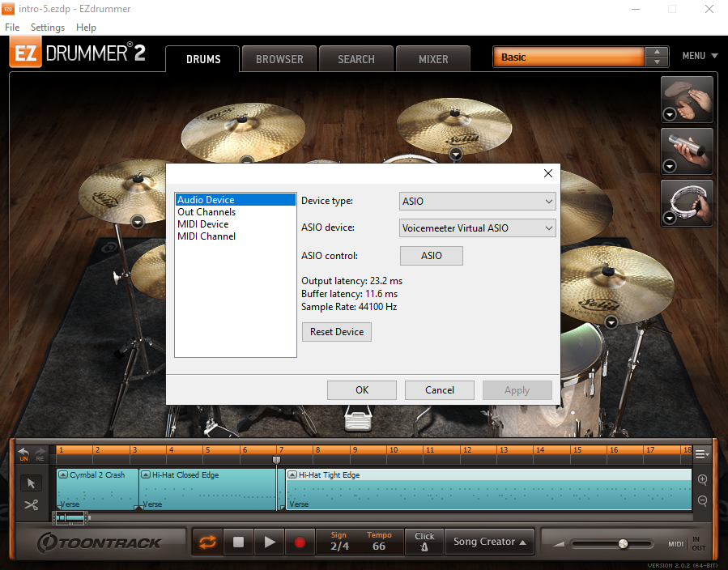Expand Cymbal 2 Crash block arrow icon
Viewport: 728px width, 570px height.
63,474
